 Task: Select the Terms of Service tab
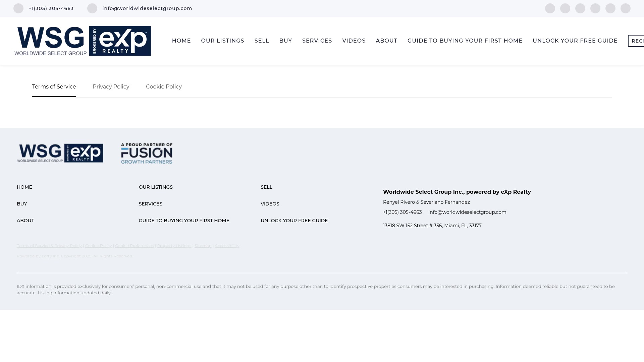54,87
